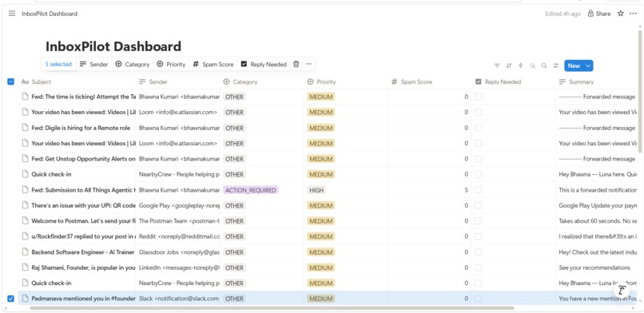Check Reply Needed for LinkedIn row
Screen dimensions: 644x313
479,267
